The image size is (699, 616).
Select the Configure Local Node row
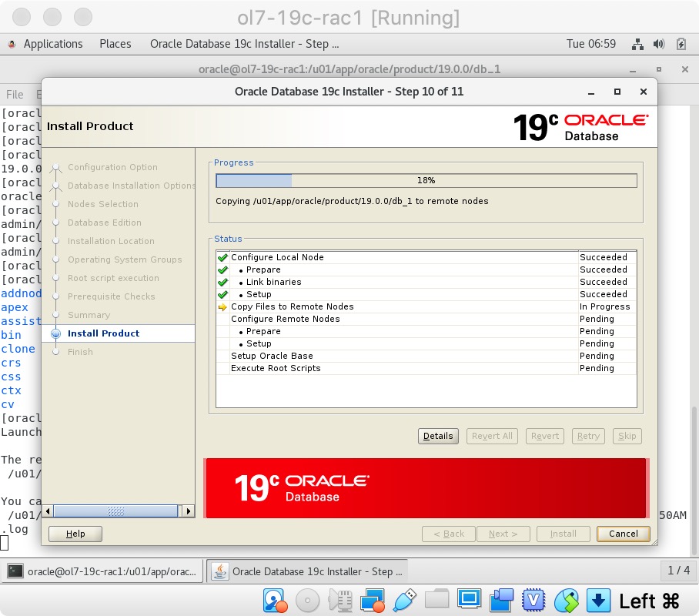[426, 257]
